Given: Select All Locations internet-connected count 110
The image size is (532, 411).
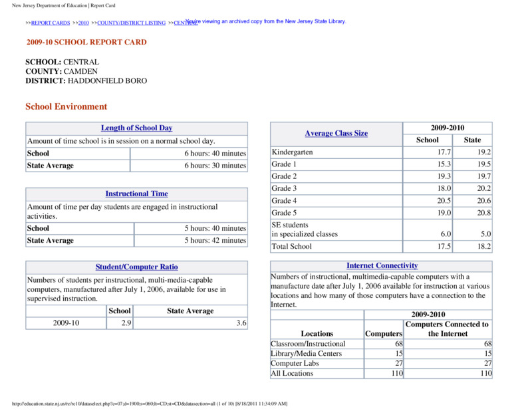Looking at the screenshot, I should click(486, 373).
